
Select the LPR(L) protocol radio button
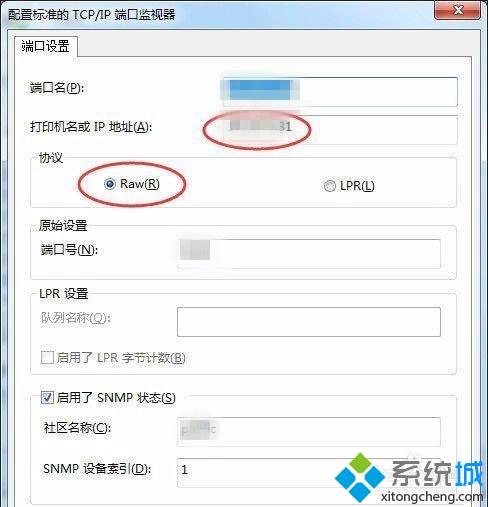pos(329,186)
